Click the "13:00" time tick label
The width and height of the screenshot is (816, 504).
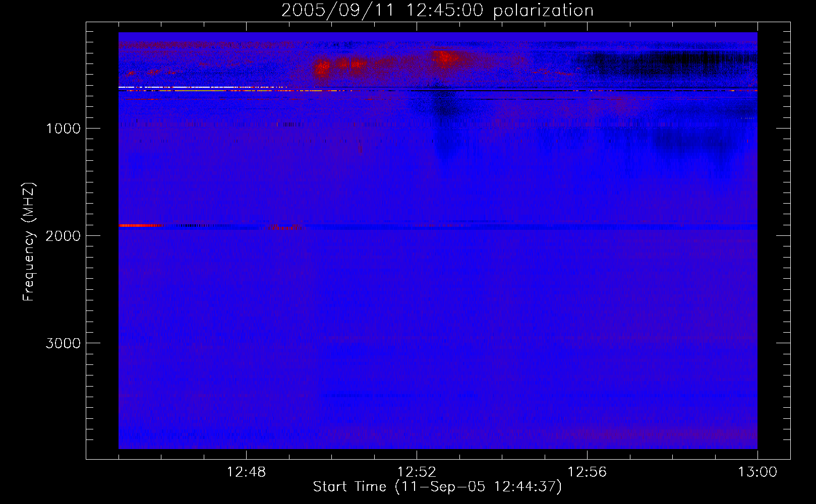pos(757,472)
